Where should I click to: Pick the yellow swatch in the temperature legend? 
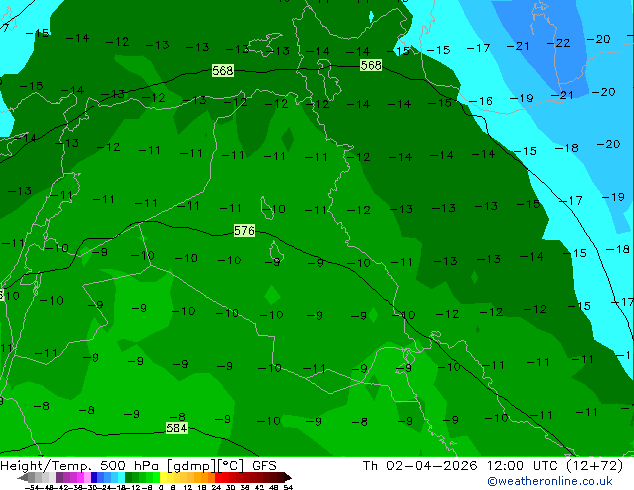163,477
